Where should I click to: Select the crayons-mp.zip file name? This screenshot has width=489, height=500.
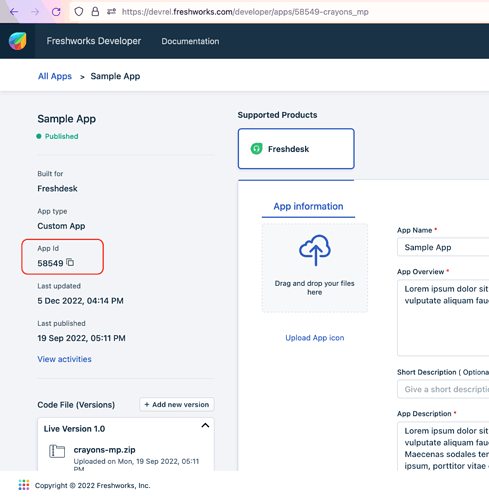click(104, 450)
